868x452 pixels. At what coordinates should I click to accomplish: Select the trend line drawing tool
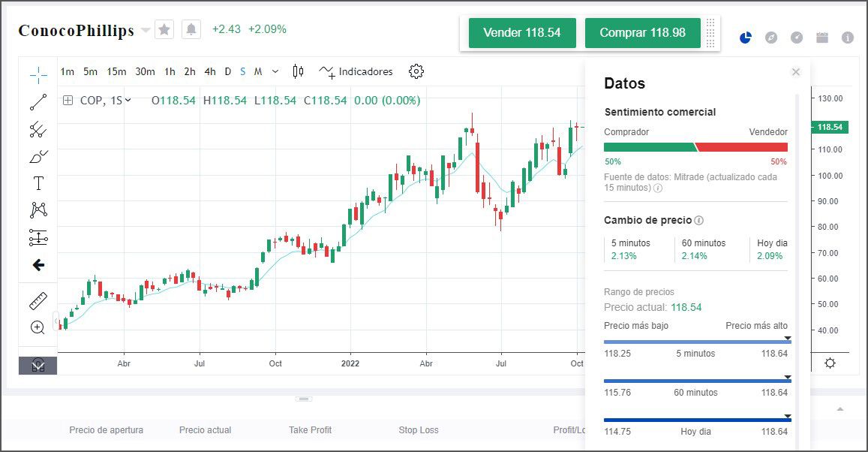pos(38,101)
